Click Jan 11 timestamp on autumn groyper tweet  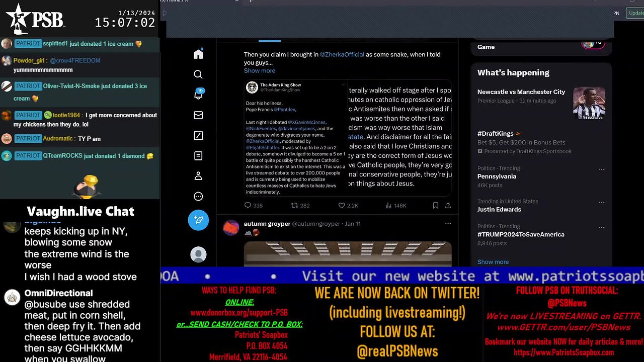coord(352,224)
